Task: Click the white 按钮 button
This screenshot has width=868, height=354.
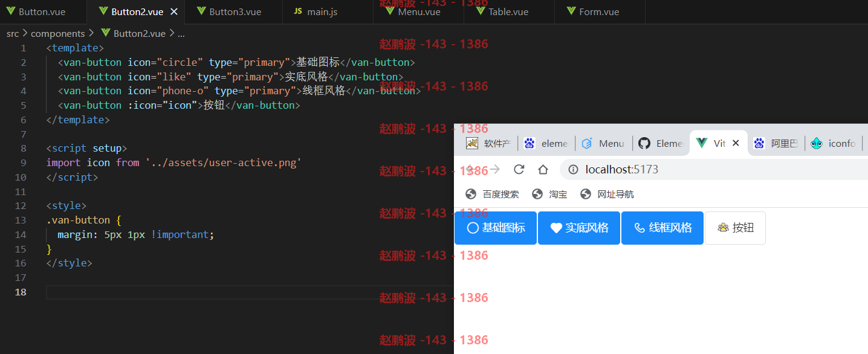Action: tap(735, 228)
